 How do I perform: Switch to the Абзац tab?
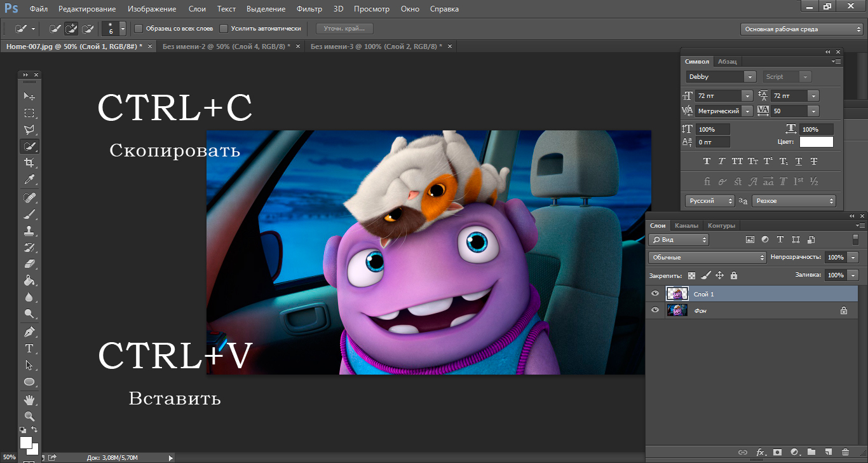coord(728,62)
